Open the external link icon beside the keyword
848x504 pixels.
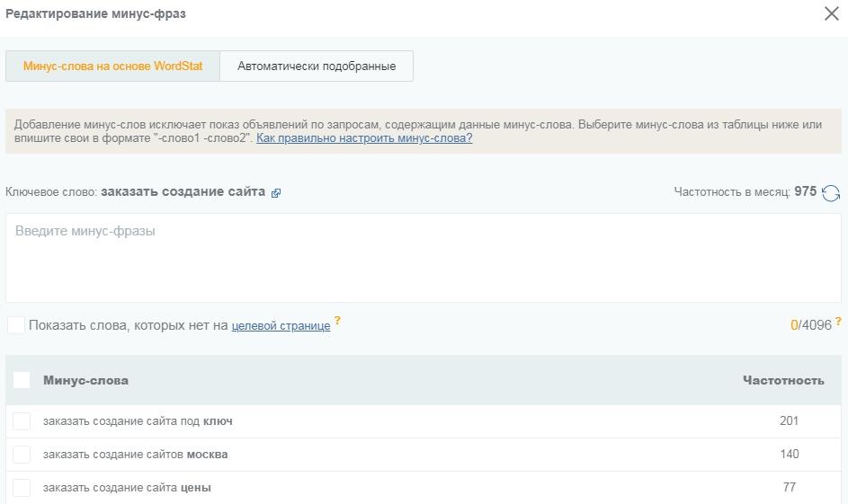coord(276,193)
